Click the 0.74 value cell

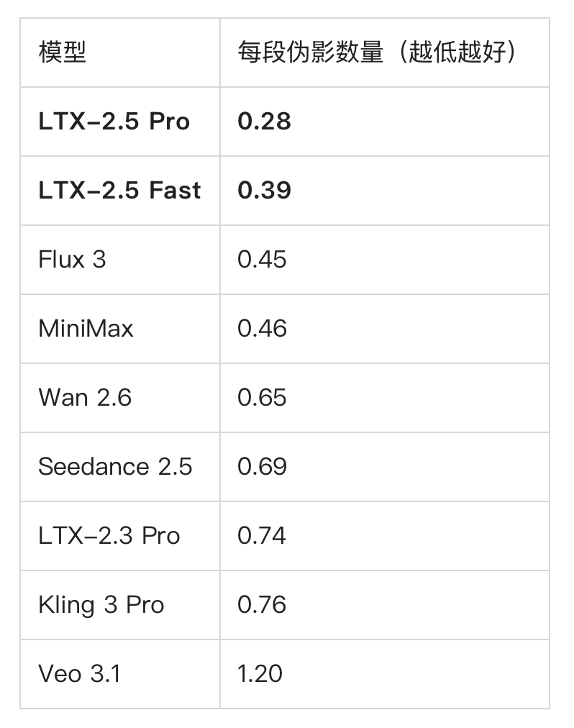(385, 536)
